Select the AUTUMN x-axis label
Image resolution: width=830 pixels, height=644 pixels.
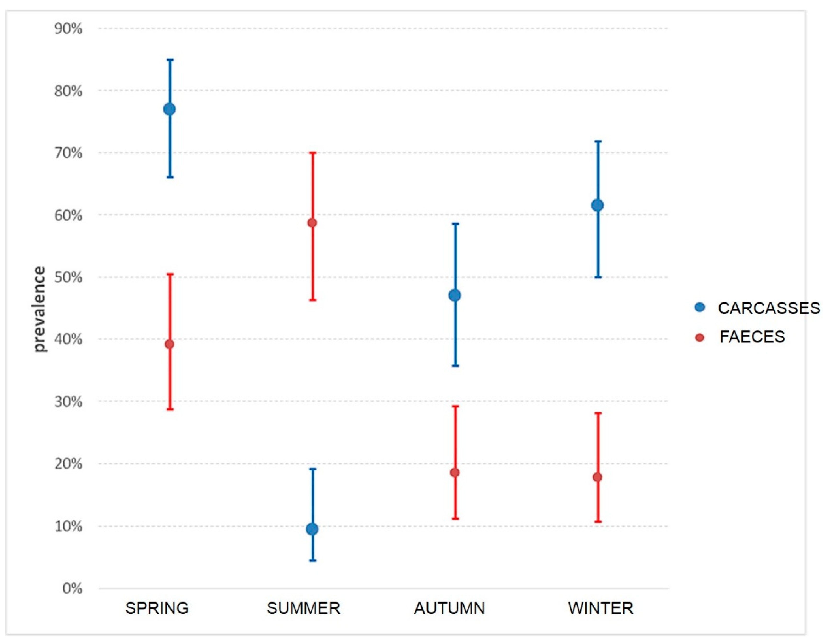[449, 608]
